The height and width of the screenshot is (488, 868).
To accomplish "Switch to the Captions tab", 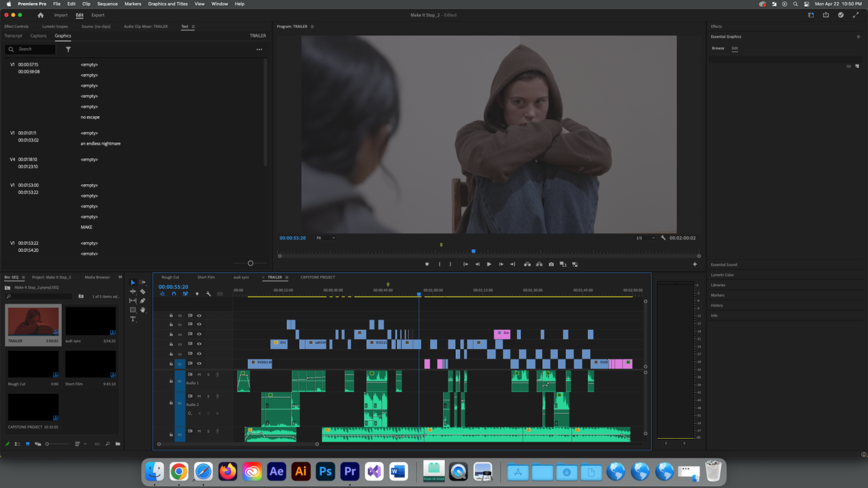I will pyautogui.click(x=39, y=36).
